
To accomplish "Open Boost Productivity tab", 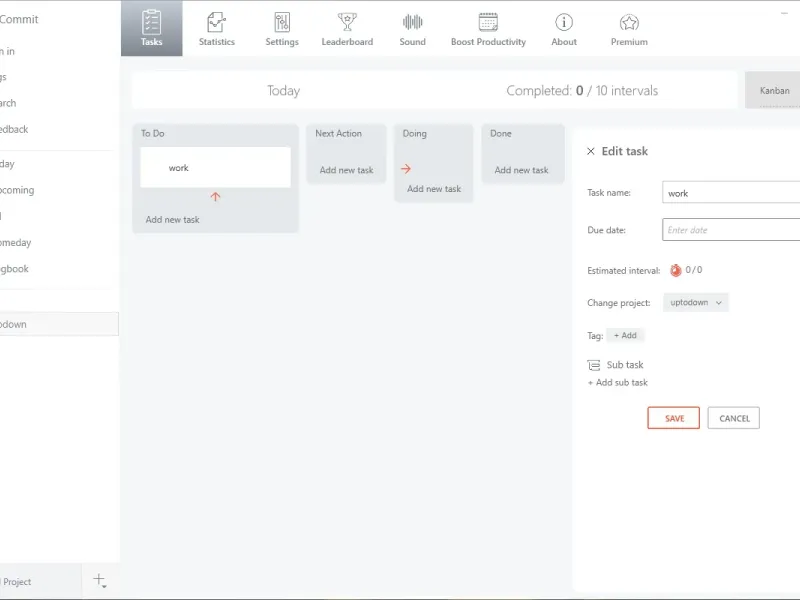I will click(488, 28).
